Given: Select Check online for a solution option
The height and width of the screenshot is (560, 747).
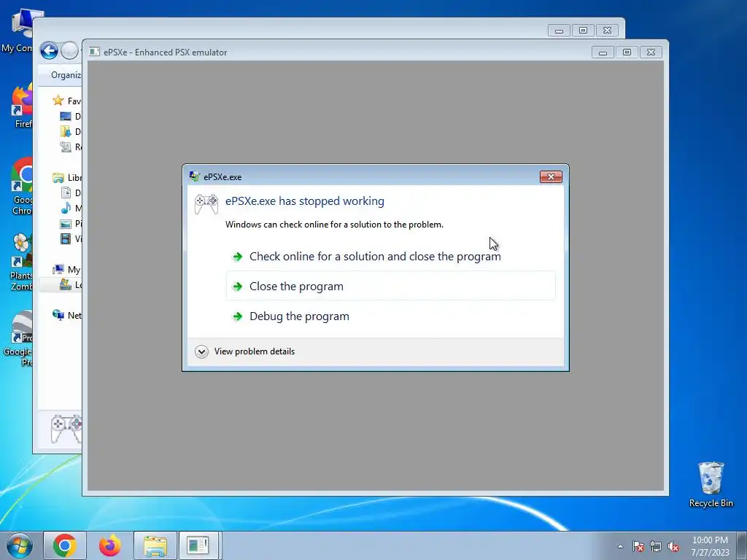Looking at the screenshot, I should pos(391,256).
